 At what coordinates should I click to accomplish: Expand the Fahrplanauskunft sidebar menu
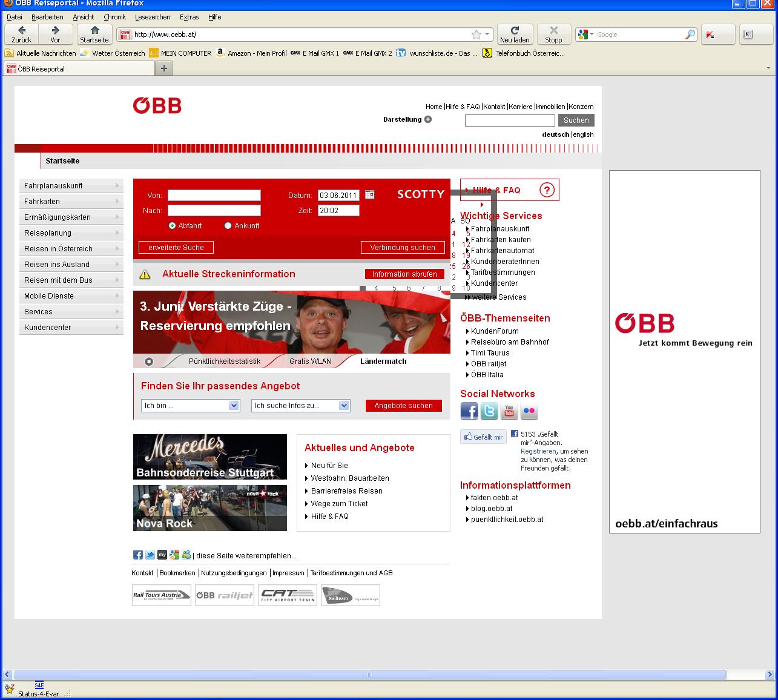[x=71, y=186]
